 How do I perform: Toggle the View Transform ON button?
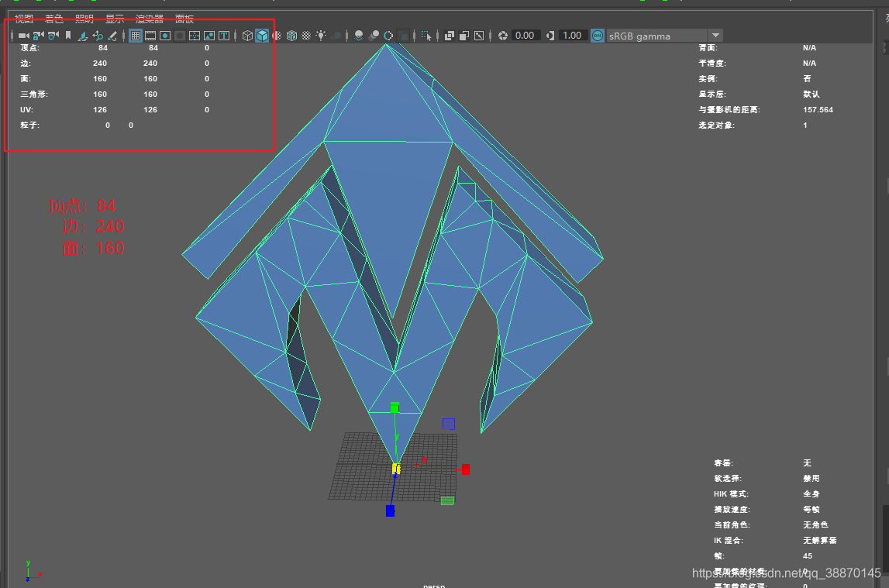(x=598, y=36)
